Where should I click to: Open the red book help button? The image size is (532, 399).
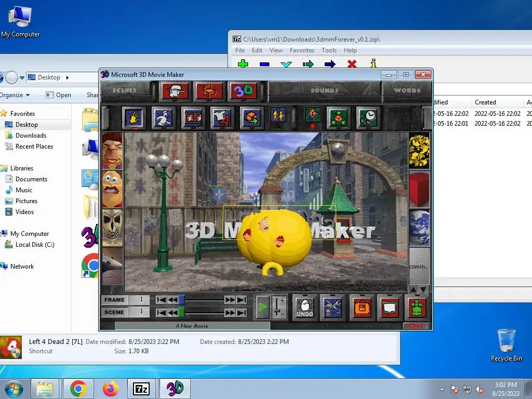390,308
